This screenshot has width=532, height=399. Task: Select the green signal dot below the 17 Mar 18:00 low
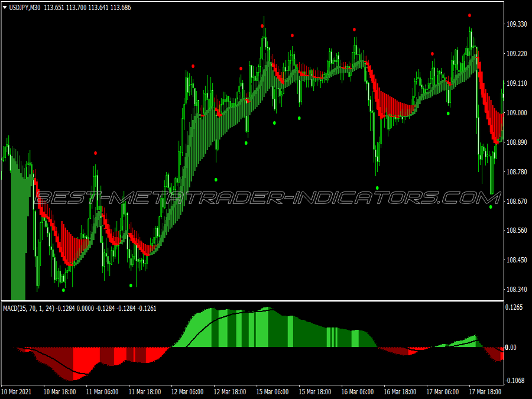(x=491, y=207)
